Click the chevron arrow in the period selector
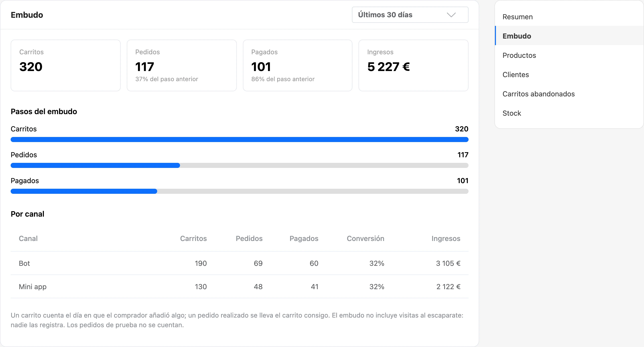The width and height of the screenshot is (644, 347). tap(451, 15)
